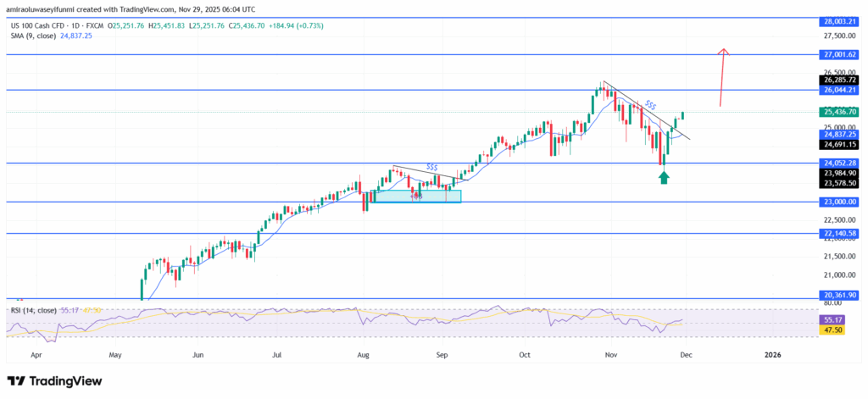Click the black 26,285.72 price label
Image resolution: width=868 pixels, height=399 pixels.
click(837, 80)
